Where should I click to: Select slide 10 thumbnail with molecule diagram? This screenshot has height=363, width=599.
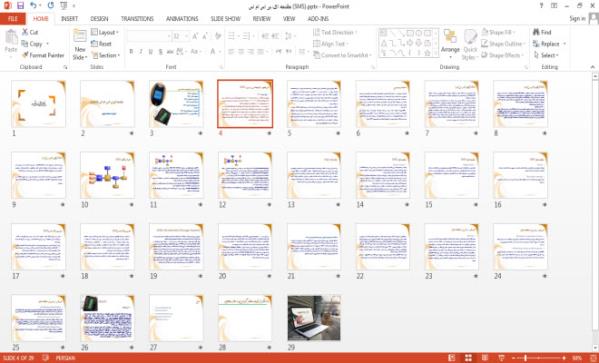(107, 175)
